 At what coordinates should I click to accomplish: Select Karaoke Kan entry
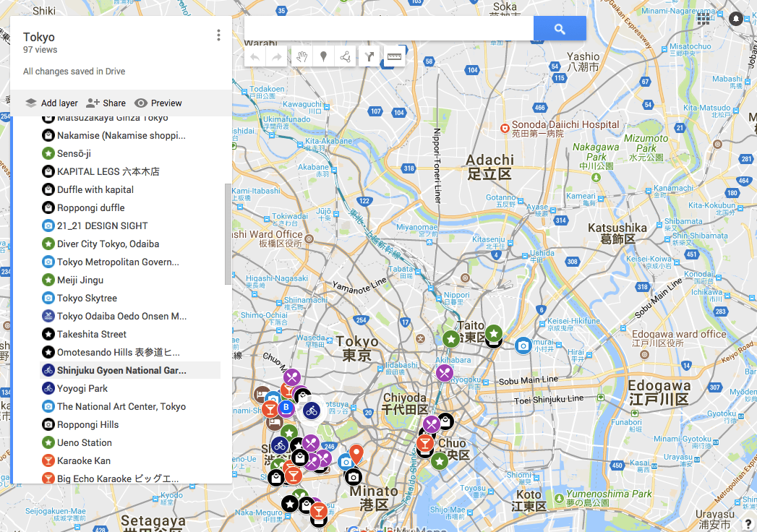[x=130, y=460]
